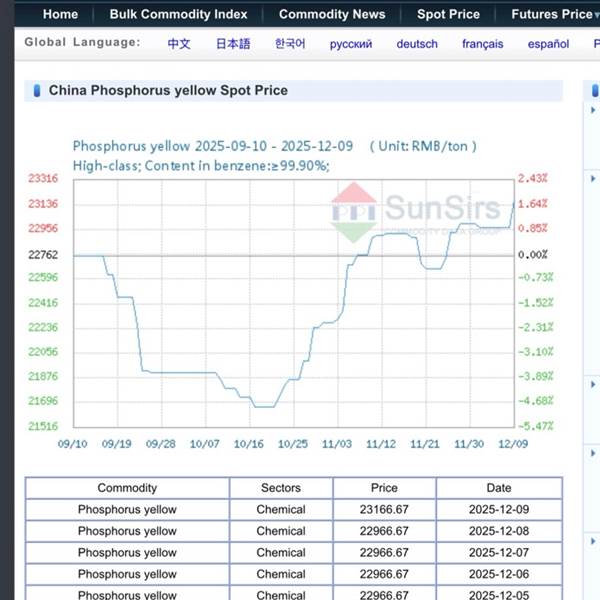Click the -5.47% axis label

(x=535, y=426)
